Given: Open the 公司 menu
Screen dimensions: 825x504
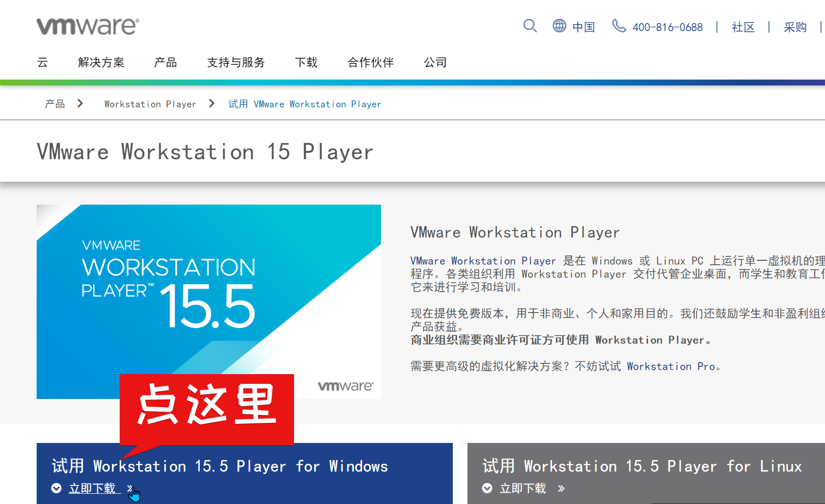Looking at the screenshot, I should click(x=435, y=63).
